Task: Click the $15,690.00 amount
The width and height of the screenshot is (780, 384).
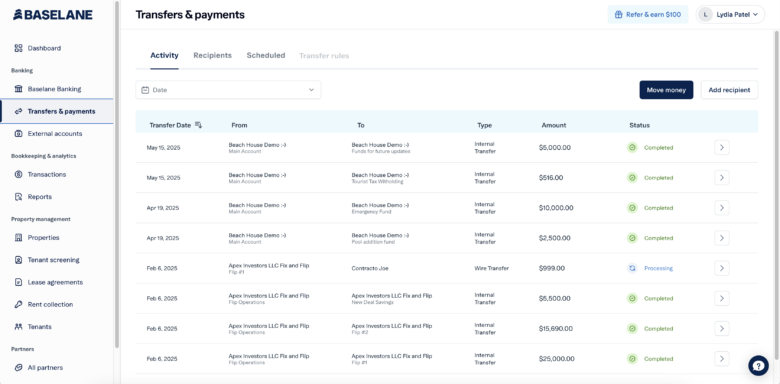Action: click(x=556, y=328)
